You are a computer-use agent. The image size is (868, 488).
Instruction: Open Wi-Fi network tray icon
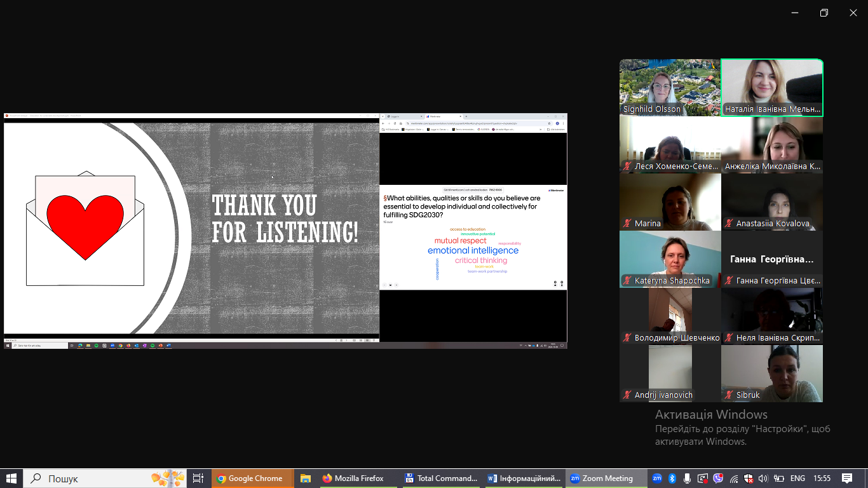point(734,478)
